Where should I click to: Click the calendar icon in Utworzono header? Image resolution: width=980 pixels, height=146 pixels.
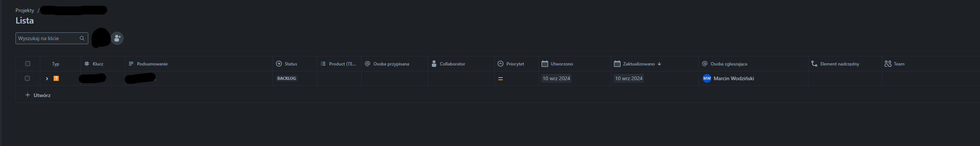(x=545, y=64)
